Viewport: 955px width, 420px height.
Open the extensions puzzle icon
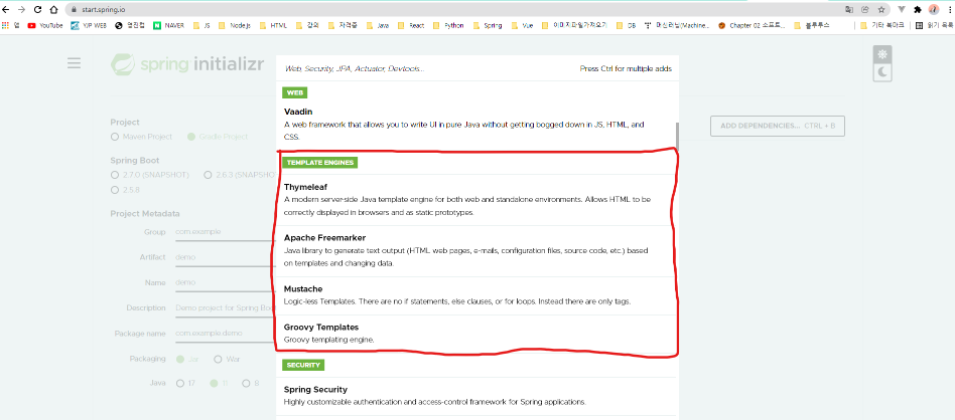point(918,10)
